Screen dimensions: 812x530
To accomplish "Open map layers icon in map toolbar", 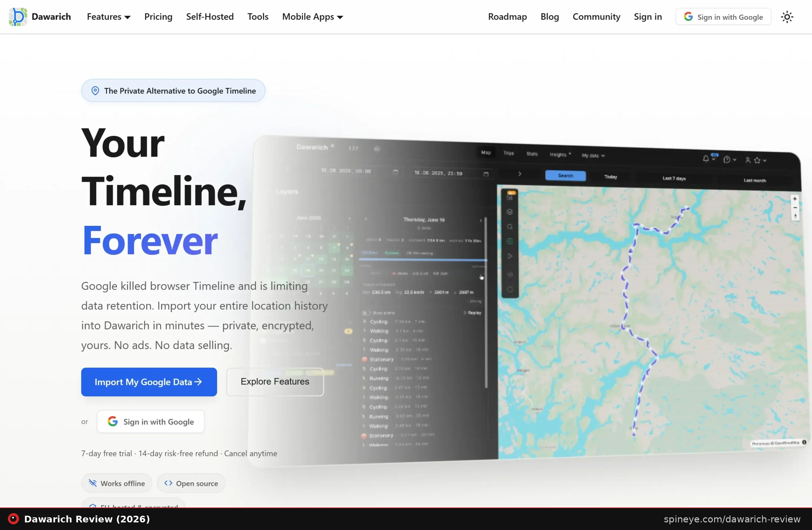I will 510,212.
